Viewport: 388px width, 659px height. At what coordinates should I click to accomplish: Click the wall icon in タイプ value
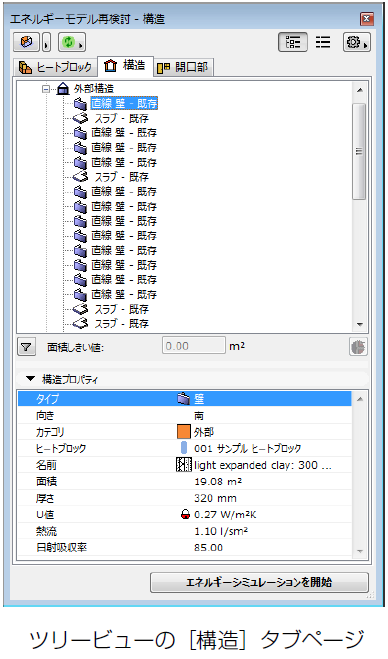click(x=184, y=399)
